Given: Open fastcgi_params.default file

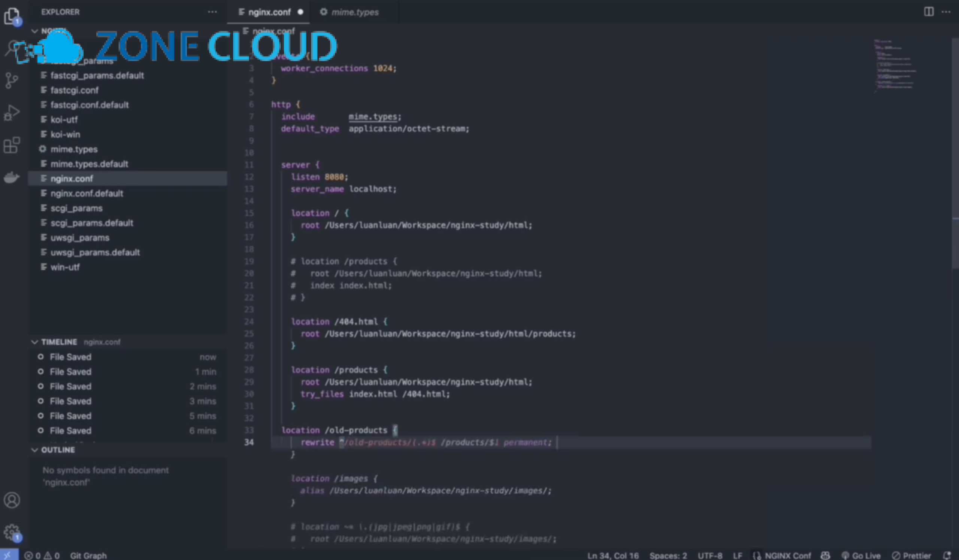Looking at the screenshot, I should (128, 75).
